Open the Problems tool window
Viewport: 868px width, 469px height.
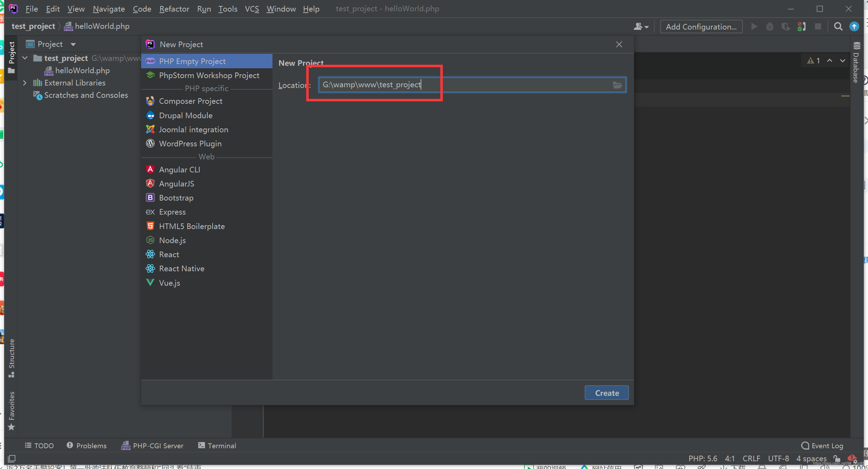(x=87, y=445)
